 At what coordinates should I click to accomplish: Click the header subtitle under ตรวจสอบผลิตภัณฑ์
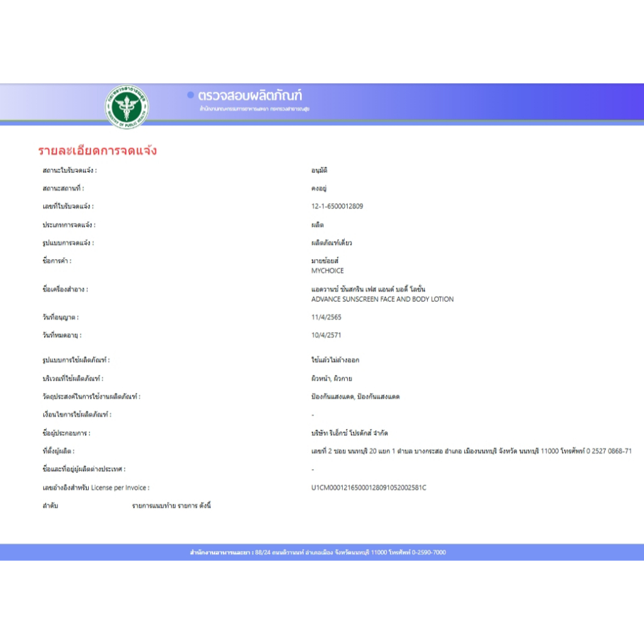click(255, 109)
